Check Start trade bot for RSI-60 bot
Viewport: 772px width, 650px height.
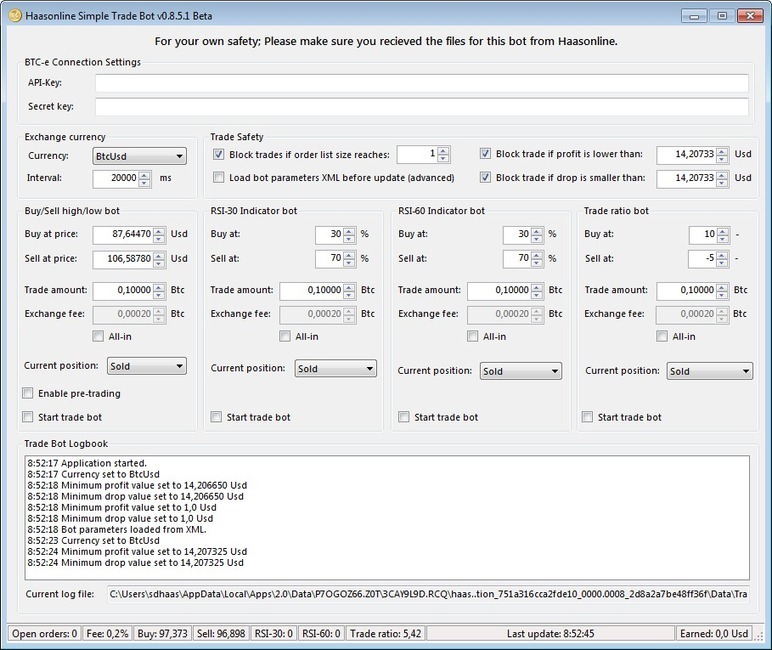pos(403,417)
